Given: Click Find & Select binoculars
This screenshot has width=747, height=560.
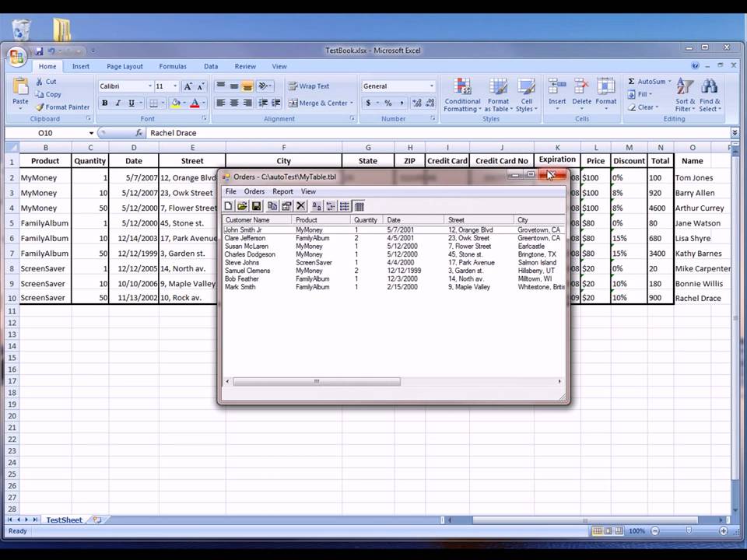Looking at the screenshot, I should [x=710, y=87].
